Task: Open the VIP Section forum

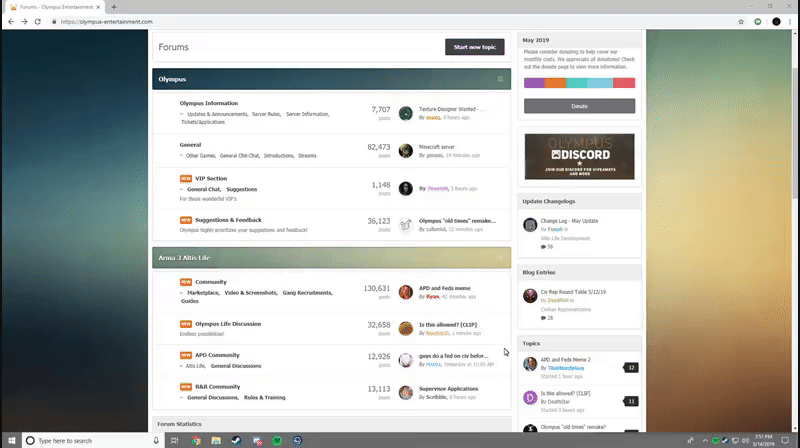Action: pyautogui.click(x=211, y=179)
